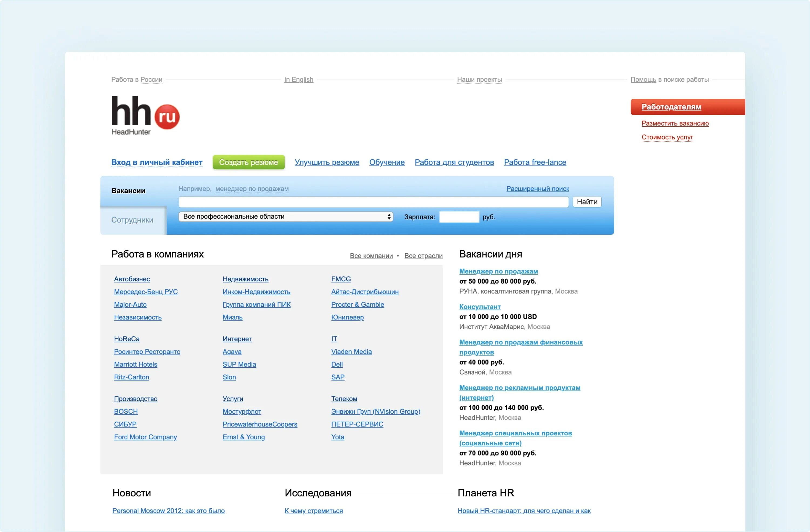Open Marriott Hotels link

tap(136, 365)
